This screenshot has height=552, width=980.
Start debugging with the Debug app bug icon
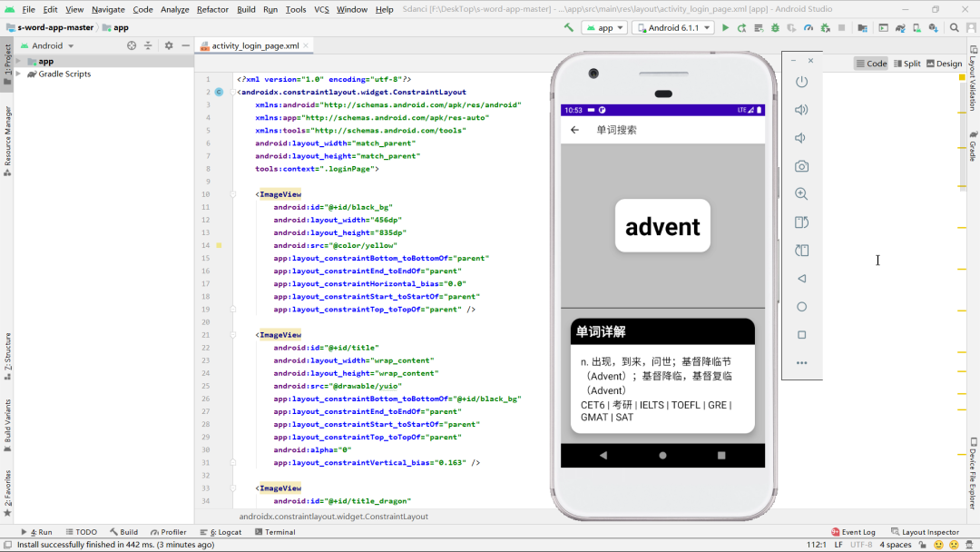[775, 27]
